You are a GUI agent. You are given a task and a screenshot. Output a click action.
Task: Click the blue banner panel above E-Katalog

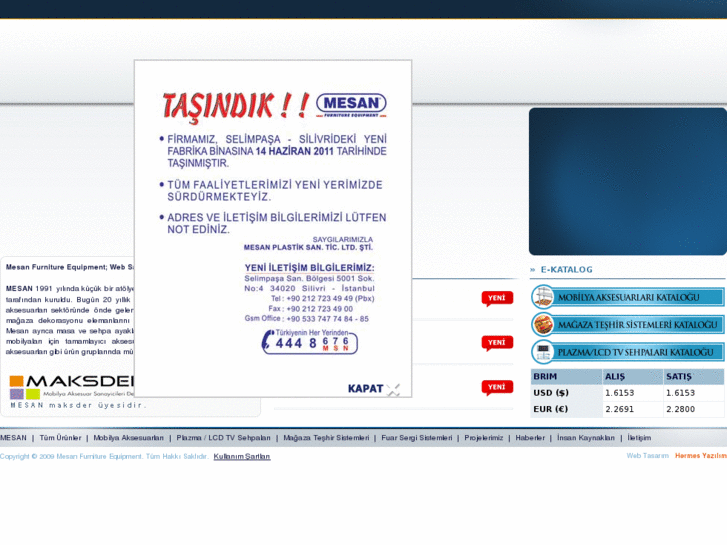pos(628,181)
